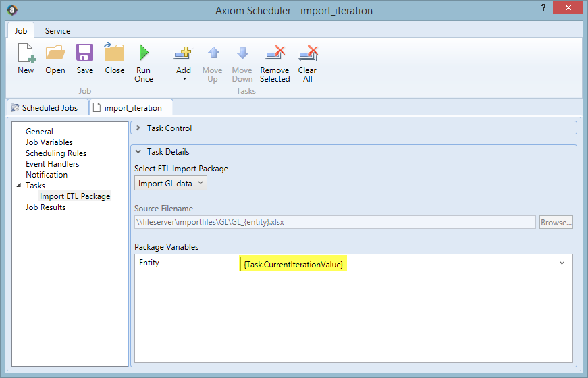This screenshot has height=378, width=588.
Task: Click the Move Up arrow
Action: [213, 53]
